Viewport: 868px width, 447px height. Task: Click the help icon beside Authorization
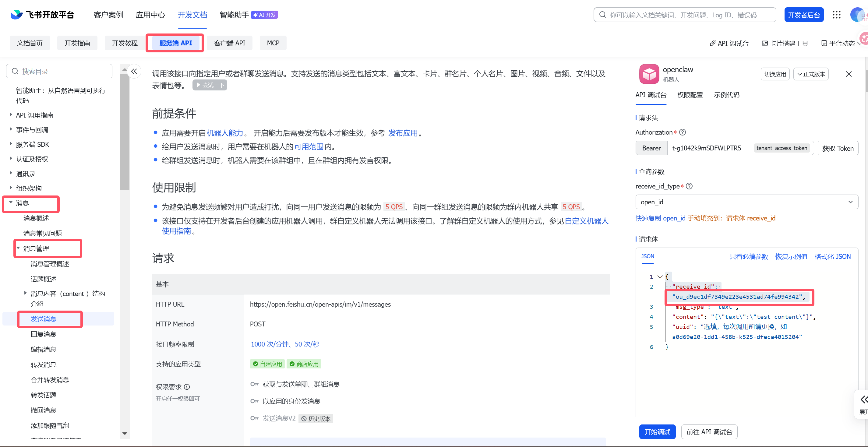(x=682, y=132)
